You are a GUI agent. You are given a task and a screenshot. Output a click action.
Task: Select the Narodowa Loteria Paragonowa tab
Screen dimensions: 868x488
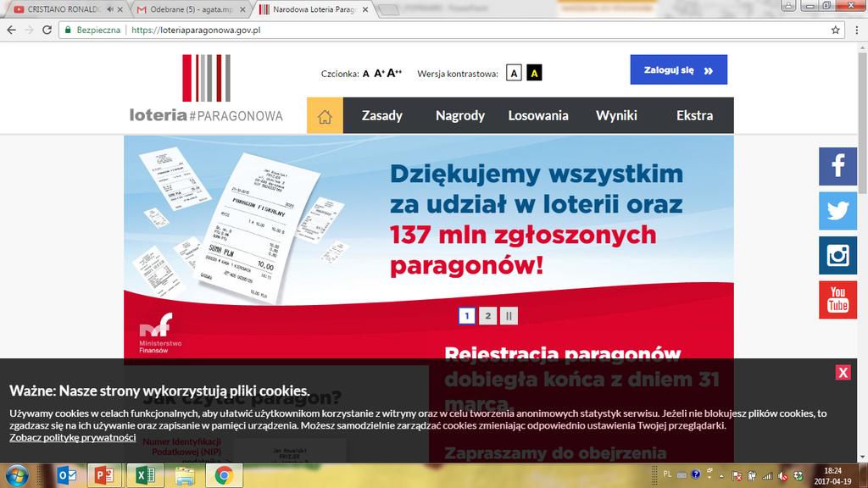(313, 9)
